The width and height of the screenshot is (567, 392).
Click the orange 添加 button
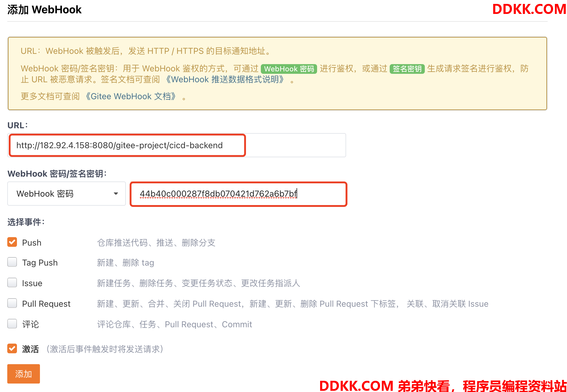[x=24, y=374]
